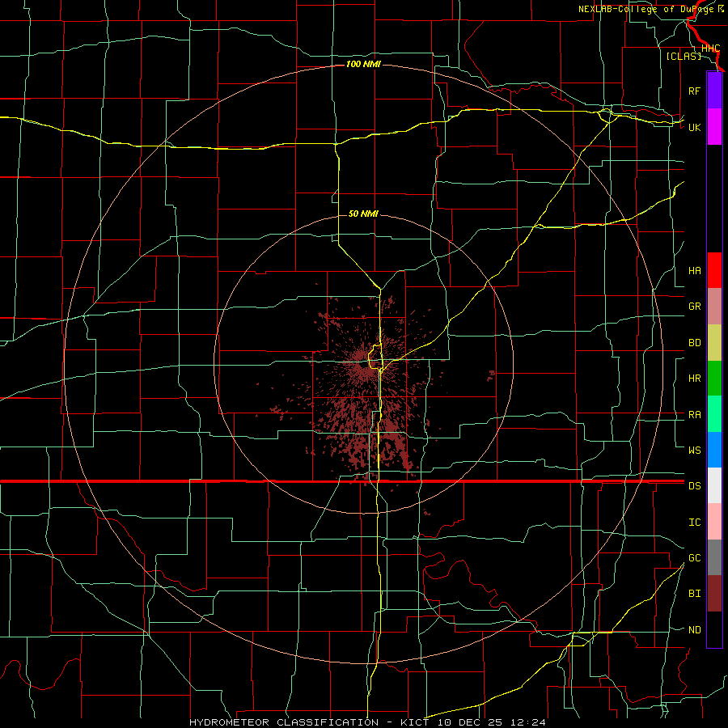Screen dimensions: 728x728
Task: Click the DS white legend swatch
Action: 714,485
